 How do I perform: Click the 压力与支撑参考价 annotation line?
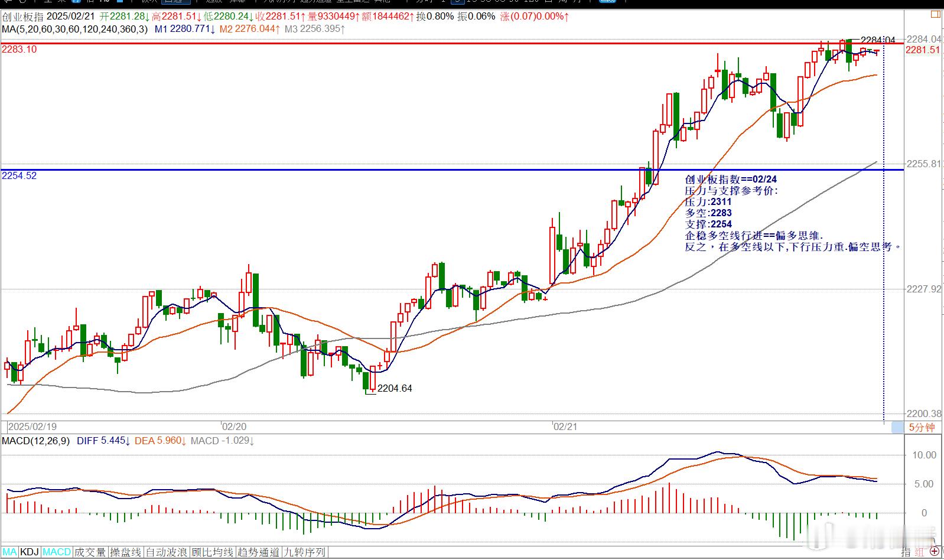[x=731, y=190]
